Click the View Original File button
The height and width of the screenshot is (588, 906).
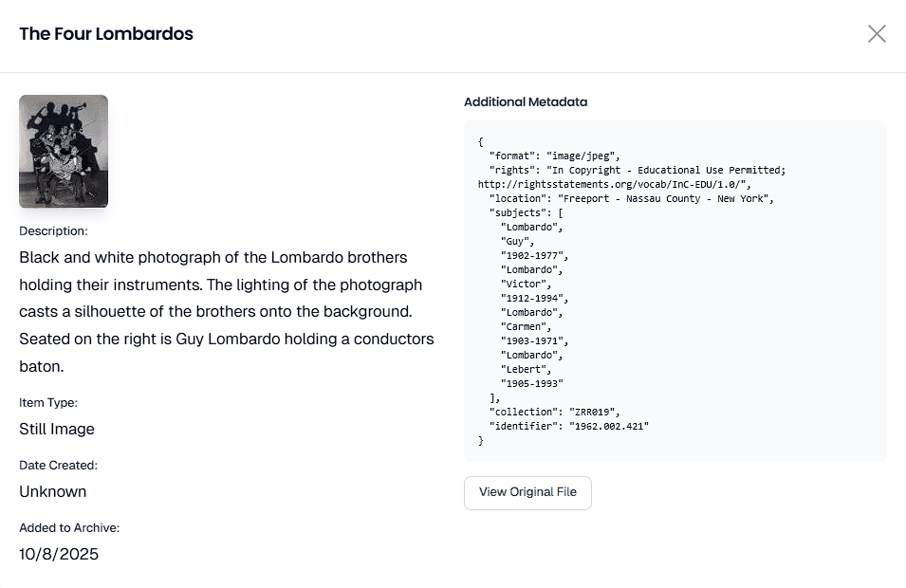click(527, 492)
